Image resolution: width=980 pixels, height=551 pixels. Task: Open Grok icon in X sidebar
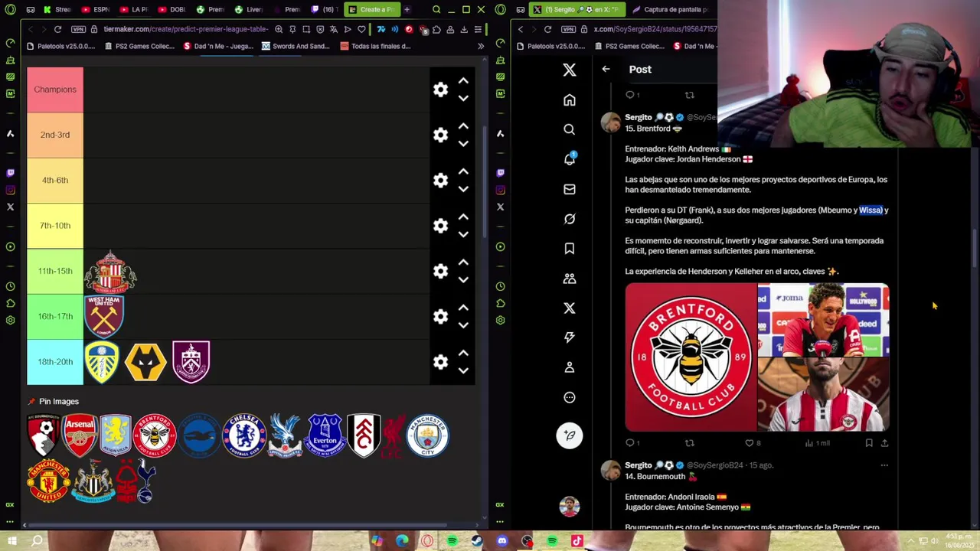point(569,219)
